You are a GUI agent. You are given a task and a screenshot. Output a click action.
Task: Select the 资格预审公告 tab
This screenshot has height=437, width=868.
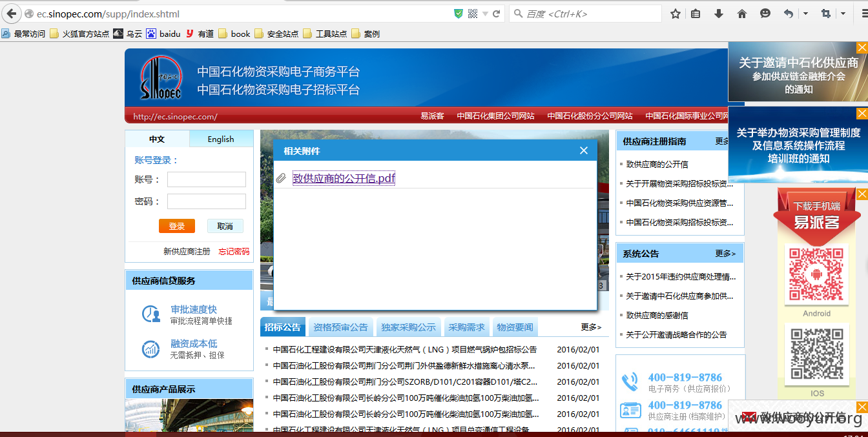340,327
